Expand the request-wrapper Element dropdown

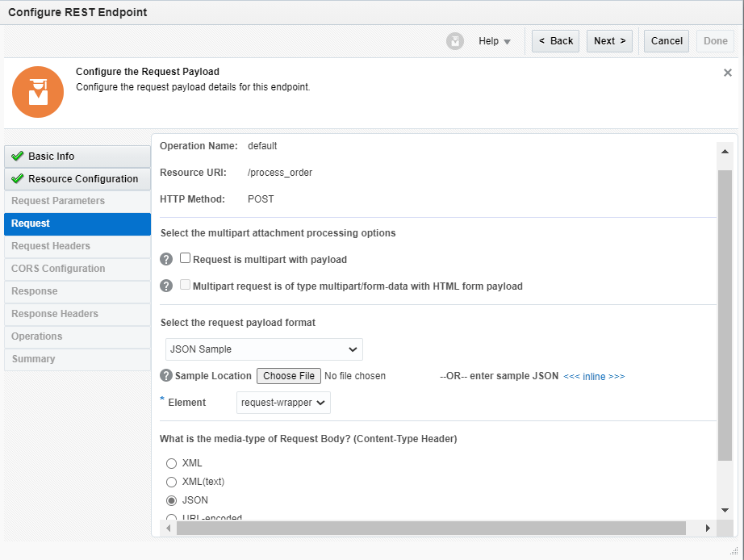[x=283, y=403]
